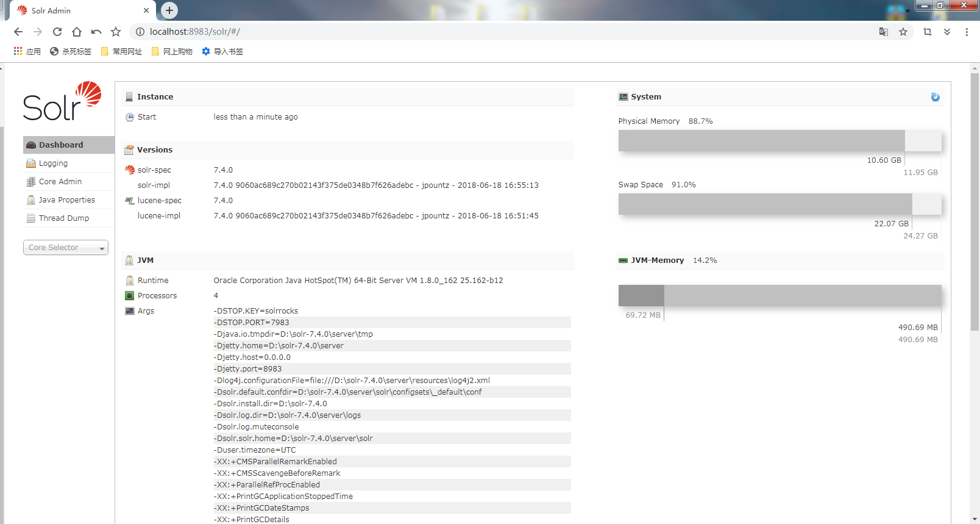
Task: Click the Args terminal icon
Action: point(130,311)
